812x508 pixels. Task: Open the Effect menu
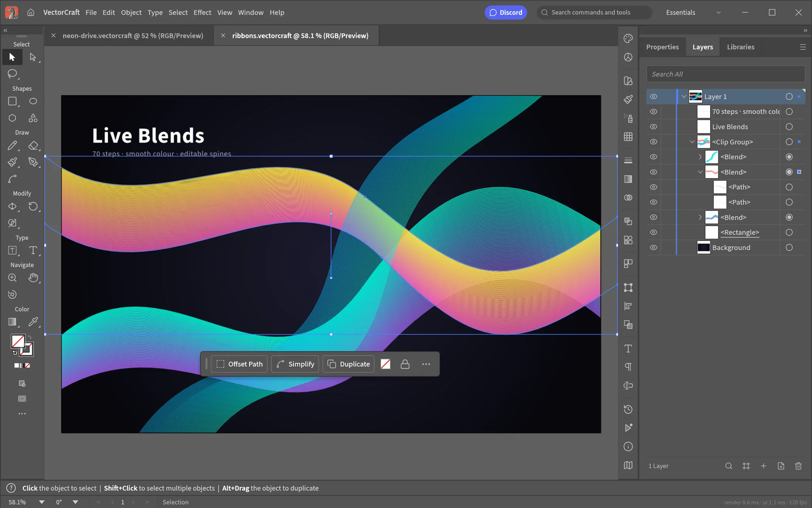point(202,13)
